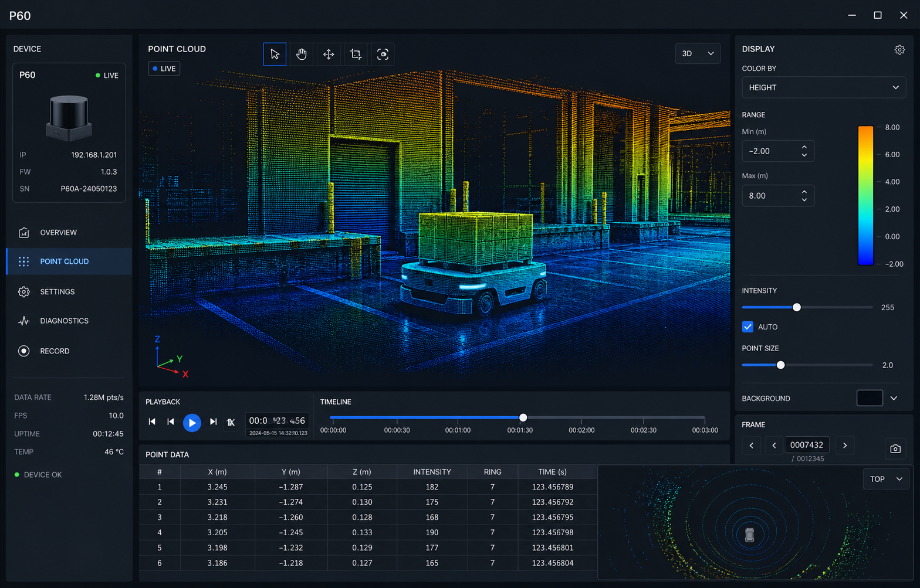
Task: Click the Z (m) column header
Action: tap(361, 472)
